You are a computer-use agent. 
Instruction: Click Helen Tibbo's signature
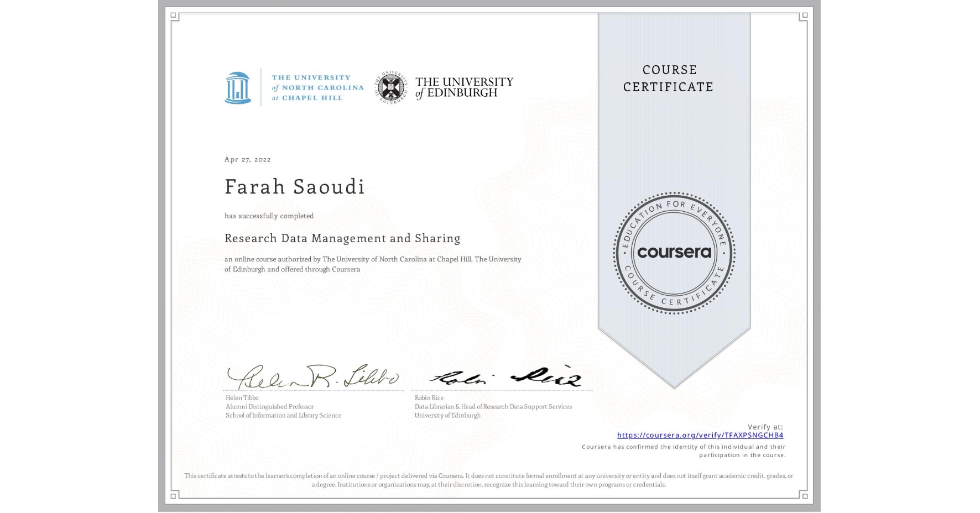coord(313,376)
